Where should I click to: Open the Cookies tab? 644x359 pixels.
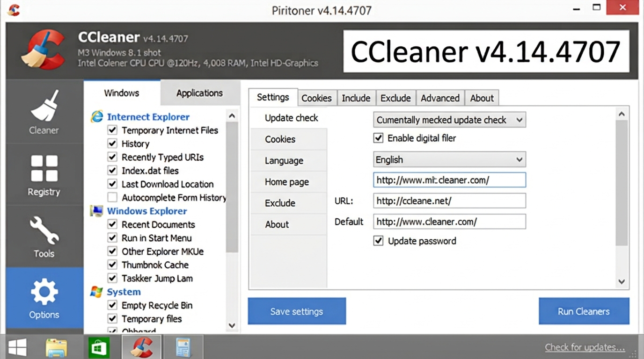tap(317, 98)
